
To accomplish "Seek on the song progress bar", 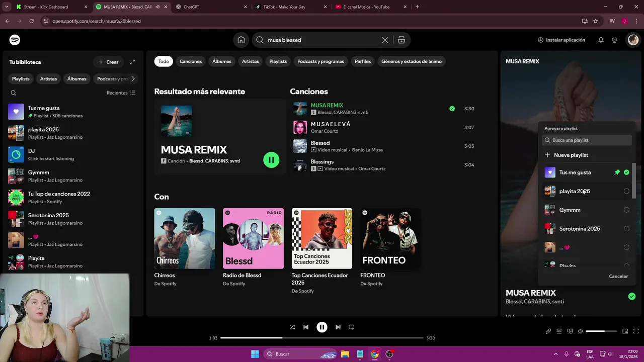I will coord(322,338).
